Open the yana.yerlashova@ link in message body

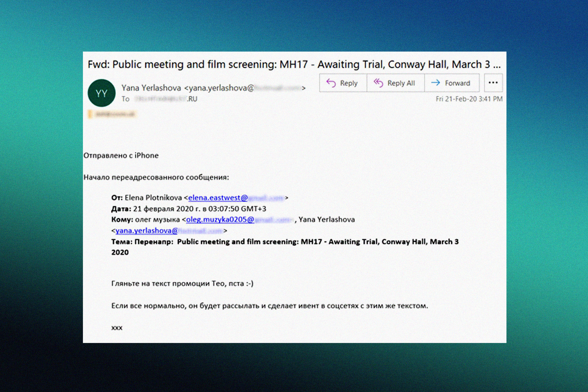tap(146, 230)
